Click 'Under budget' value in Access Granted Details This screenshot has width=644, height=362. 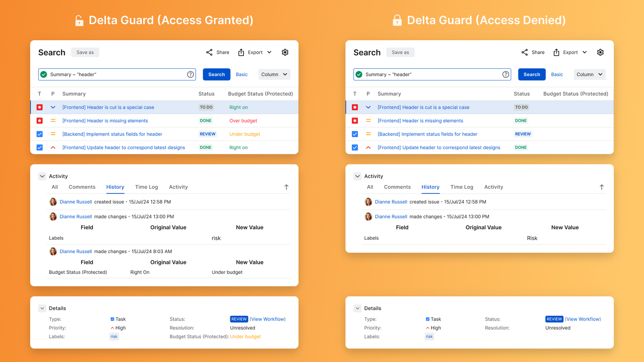click(x=246, y=337)
